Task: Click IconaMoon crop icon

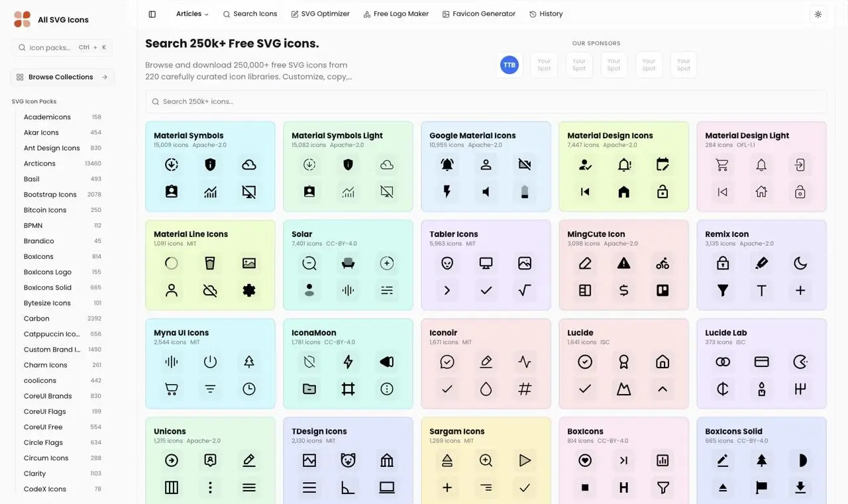Action: (x=348, y=389)
